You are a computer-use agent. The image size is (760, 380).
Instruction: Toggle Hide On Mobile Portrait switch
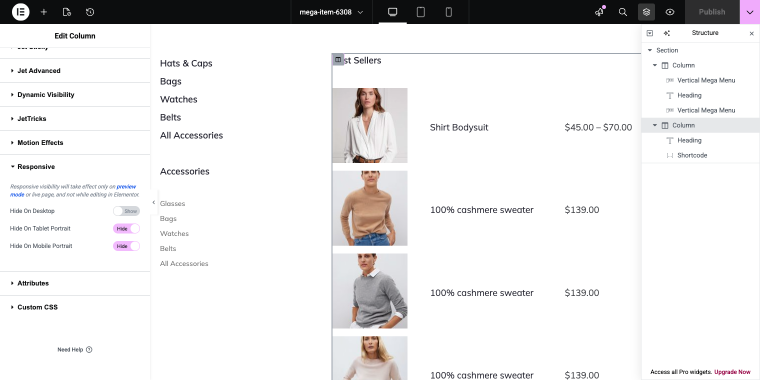127,246
